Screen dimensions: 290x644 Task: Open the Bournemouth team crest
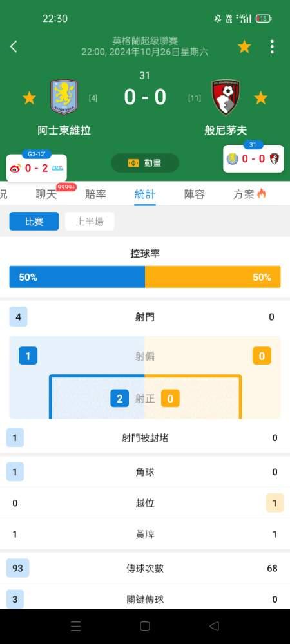pyautogui.click(x=226, y=97)
